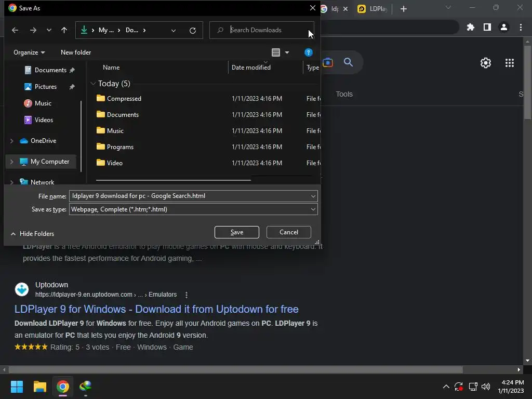Click Do... breadcrumb in address bar

coord(131,30)
